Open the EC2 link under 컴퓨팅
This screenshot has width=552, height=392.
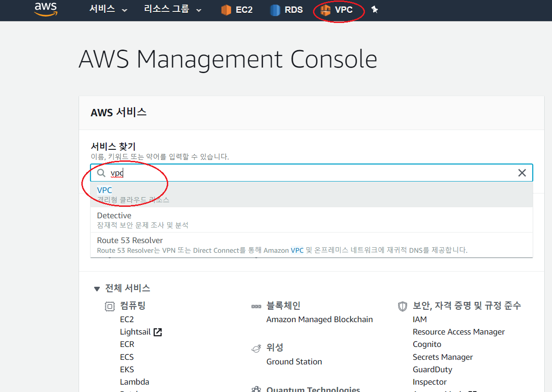127,319
